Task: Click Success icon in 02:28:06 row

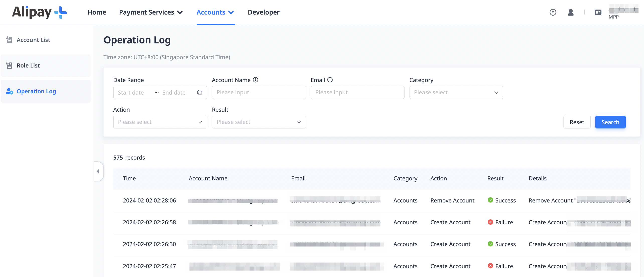Action: [490, 200]
